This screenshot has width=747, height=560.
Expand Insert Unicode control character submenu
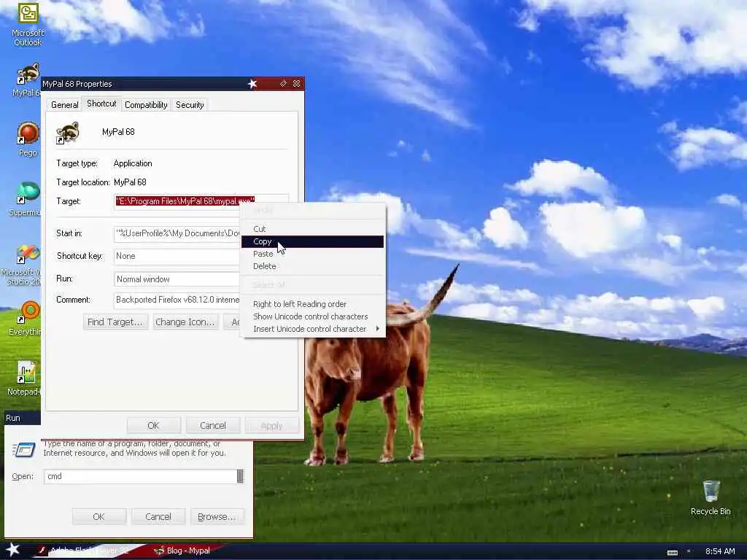312,329
